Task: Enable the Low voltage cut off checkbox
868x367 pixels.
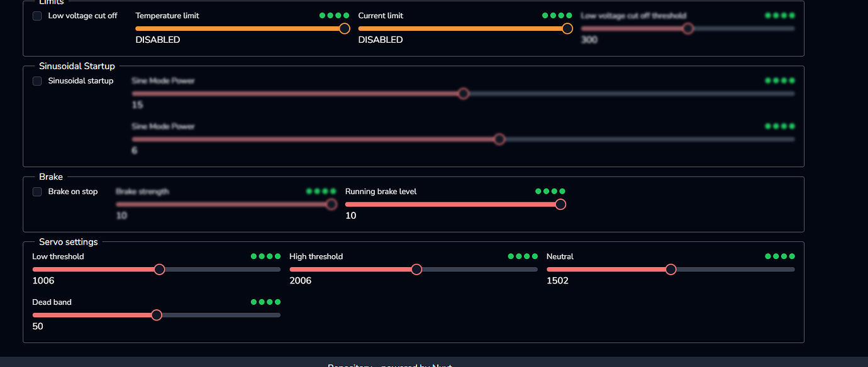Action: tap(37, 16)
